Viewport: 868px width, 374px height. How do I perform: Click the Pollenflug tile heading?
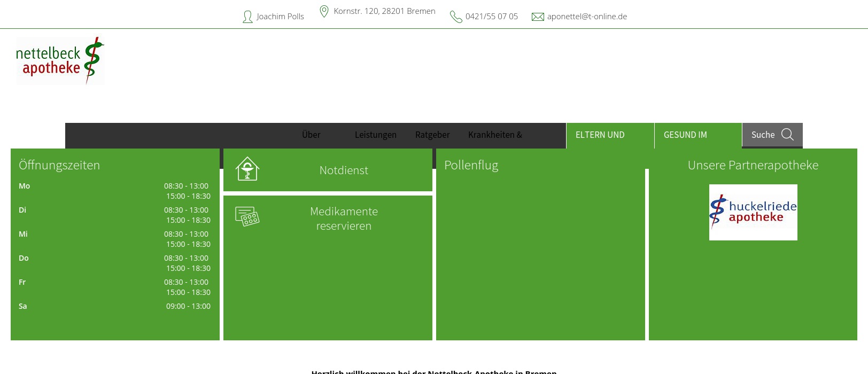(x=471, y=165)
